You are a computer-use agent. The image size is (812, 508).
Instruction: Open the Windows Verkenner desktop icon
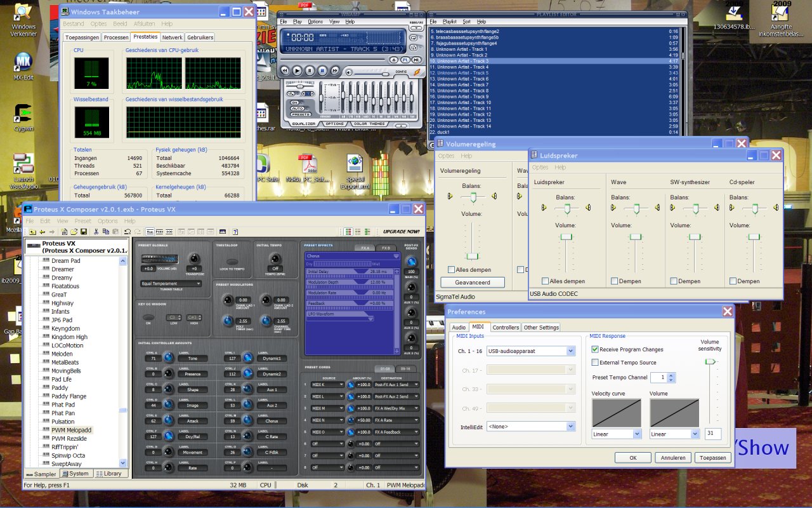23,19
